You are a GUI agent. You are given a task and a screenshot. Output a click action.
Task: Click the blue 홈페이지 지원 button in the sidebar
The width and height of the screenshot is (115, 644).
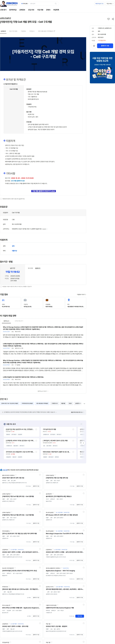click(105, 46)
